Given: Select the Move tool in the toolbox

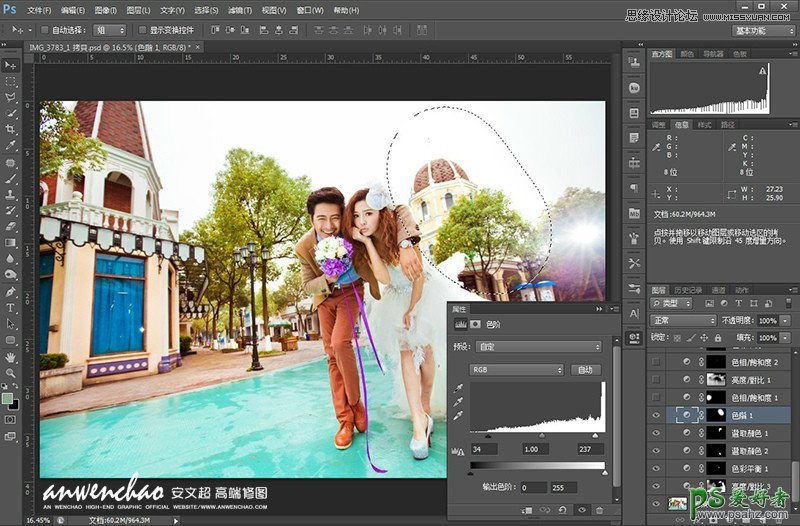Looking at the screenshot, I should tap(11, 65).
